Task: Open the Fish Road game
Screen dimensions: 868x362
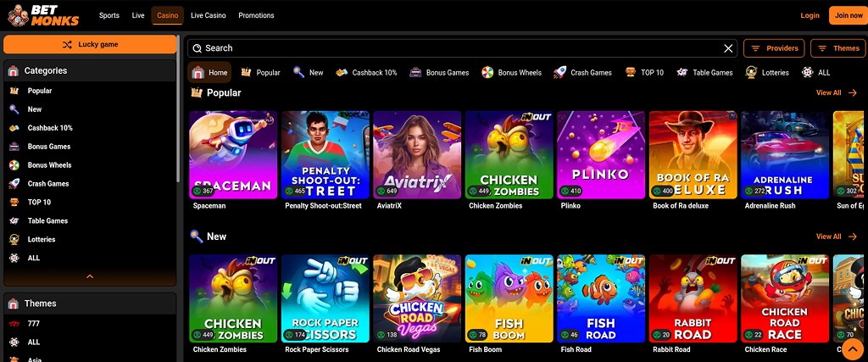Action: coord(601,299)
